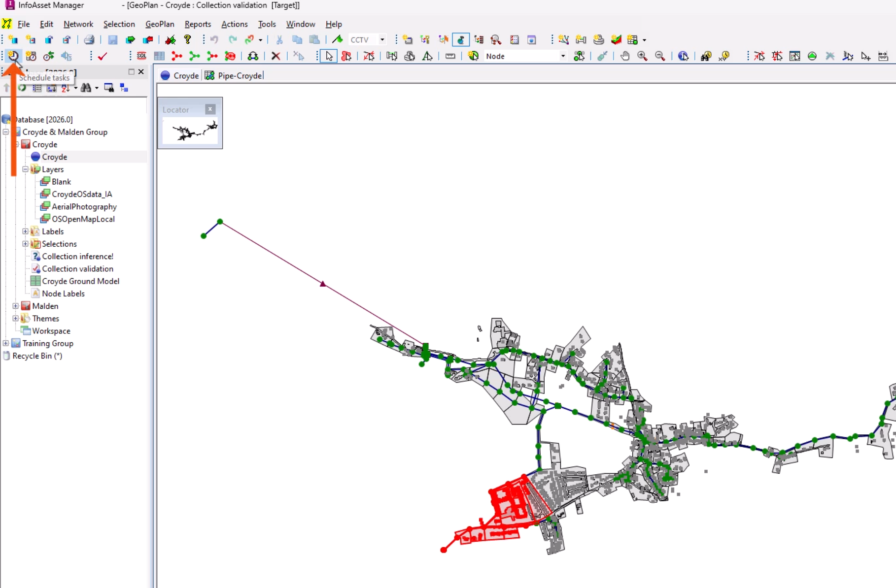Open the SQL query tool
This screenshot has height=588, width=896.
click(x=141, y=56)
